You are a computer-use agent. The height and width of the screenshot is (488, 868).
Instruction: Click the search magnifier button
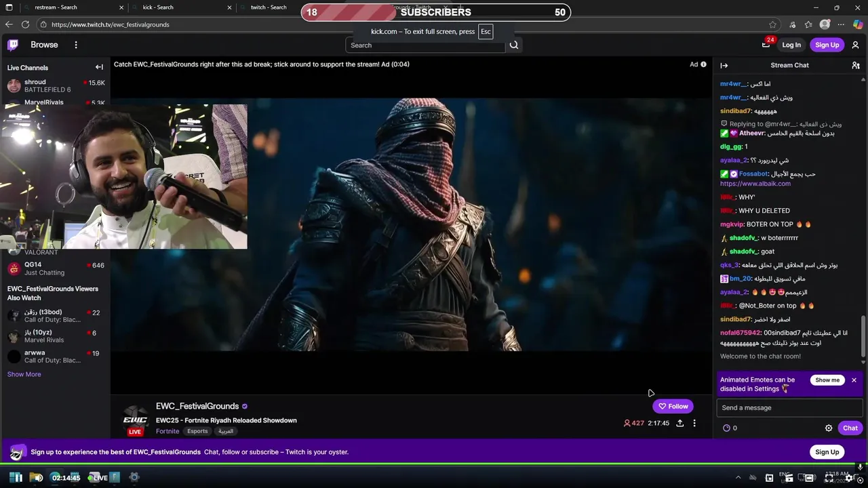pos(514,45)
